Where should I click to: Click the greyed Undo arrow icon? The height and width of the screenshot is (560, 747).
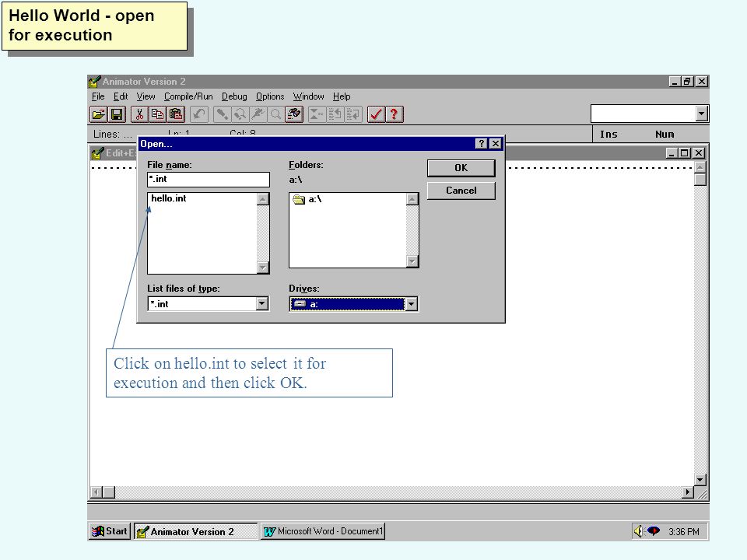198,114
